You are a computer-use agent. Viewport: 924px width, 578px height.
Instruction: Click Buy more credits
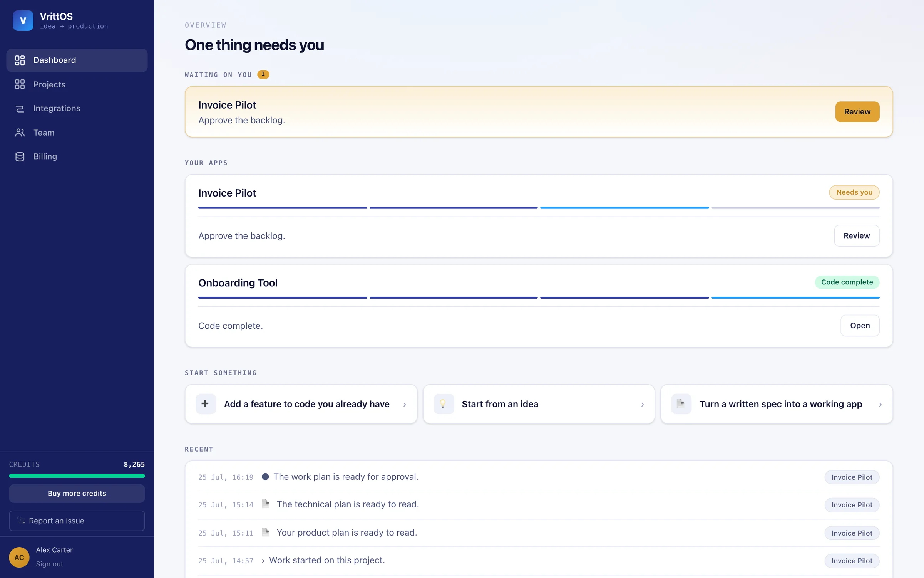(77, 493)
